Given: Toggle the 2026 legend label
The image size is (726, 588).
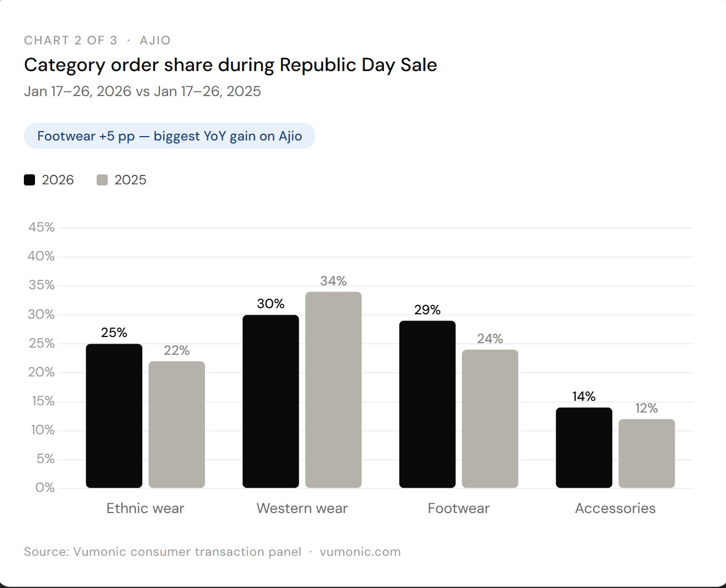Looking at the screenshot, I should (58, 180).
